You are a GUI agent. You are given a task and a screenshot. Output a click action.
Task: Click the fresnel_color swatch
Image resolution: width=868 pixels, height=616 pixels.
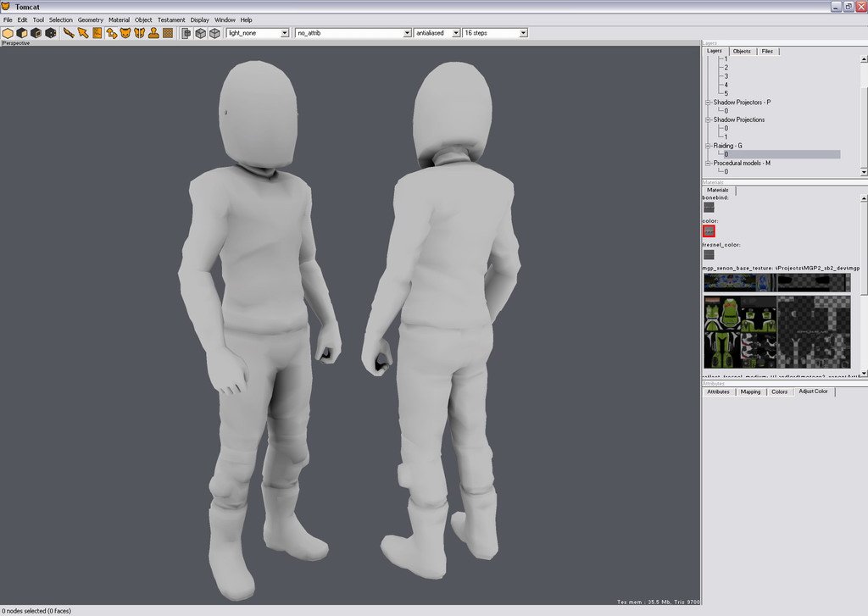[x=709, y=254]
